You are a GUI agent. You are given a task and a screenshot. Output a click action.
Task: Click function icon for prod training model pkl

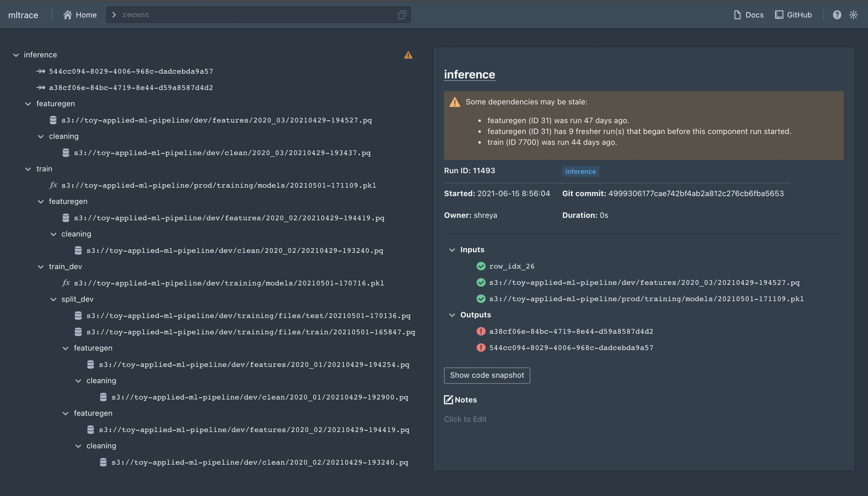click(x=53, y=185)
